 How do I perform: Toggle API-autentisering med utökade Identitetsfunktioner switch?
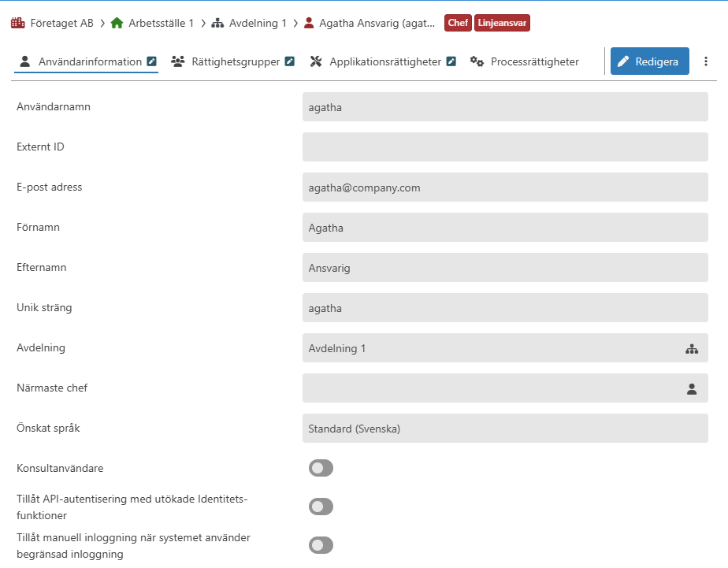coord(321,507)
